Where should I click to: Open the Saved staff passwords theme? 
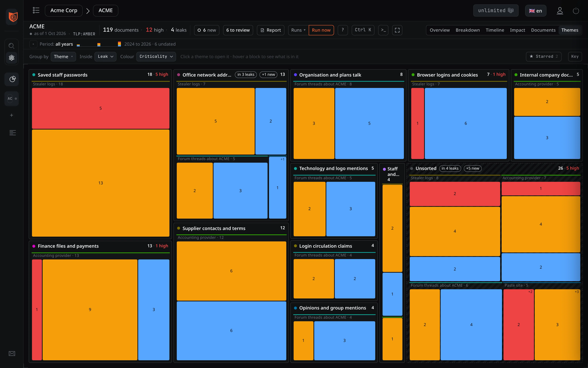pos(62,75)
